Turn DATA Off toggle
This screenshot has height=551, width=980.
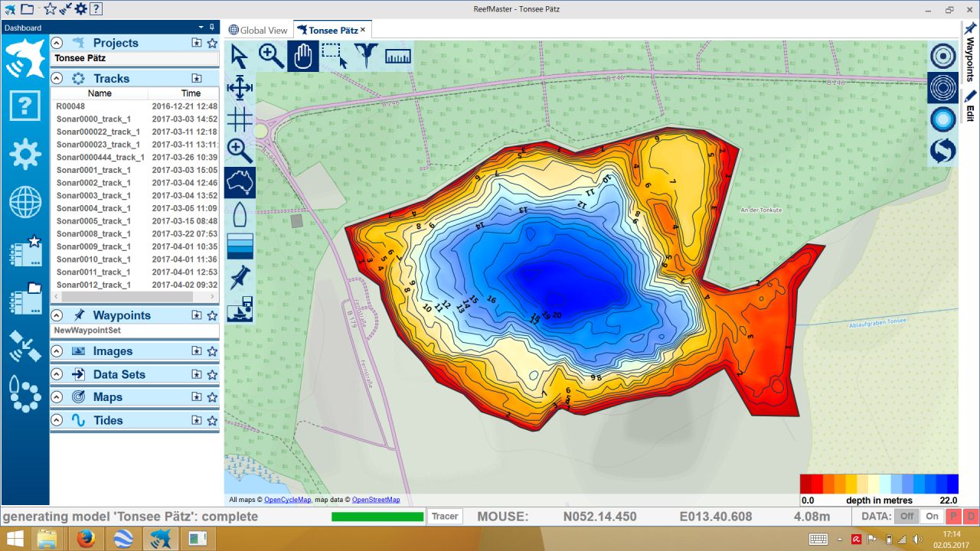point(907,517)
